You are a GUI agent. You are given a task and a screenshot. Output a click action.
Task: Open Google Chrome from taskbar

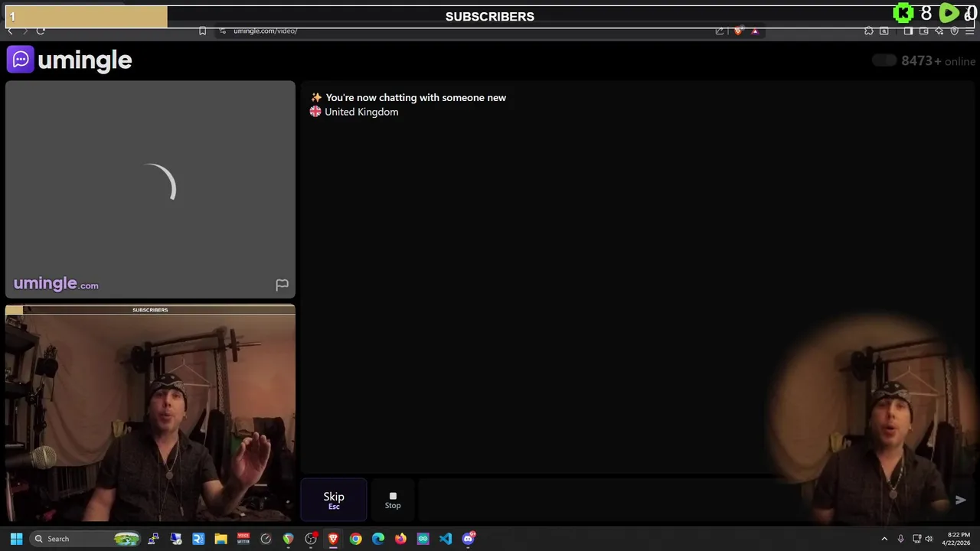tap(355, 539)
